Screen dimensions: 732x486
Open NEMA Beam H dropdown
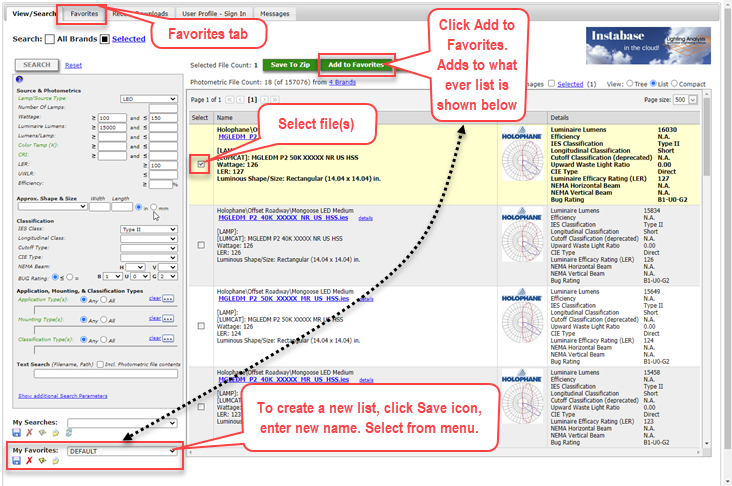(135, 267)
